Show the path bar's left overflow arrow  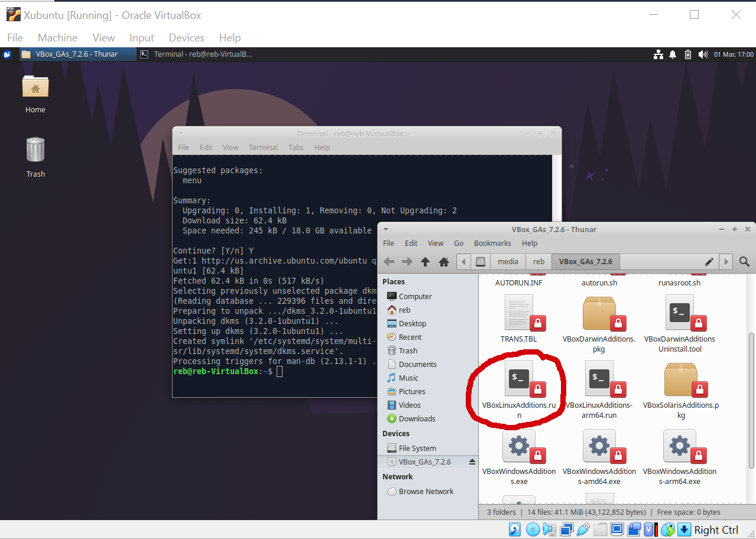(463, 261)
